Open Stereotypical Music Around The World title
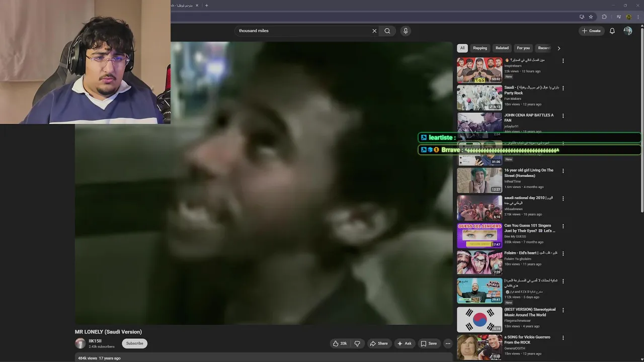The image size is (644, 362). (x=530, y=312)
